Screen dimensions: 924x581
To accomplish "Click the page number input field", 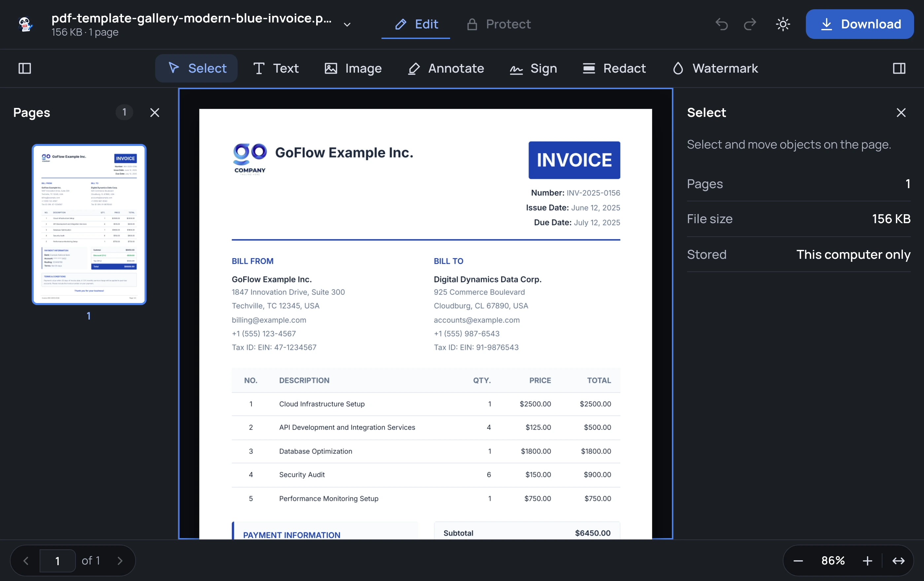I will click(x=57, y=561).
